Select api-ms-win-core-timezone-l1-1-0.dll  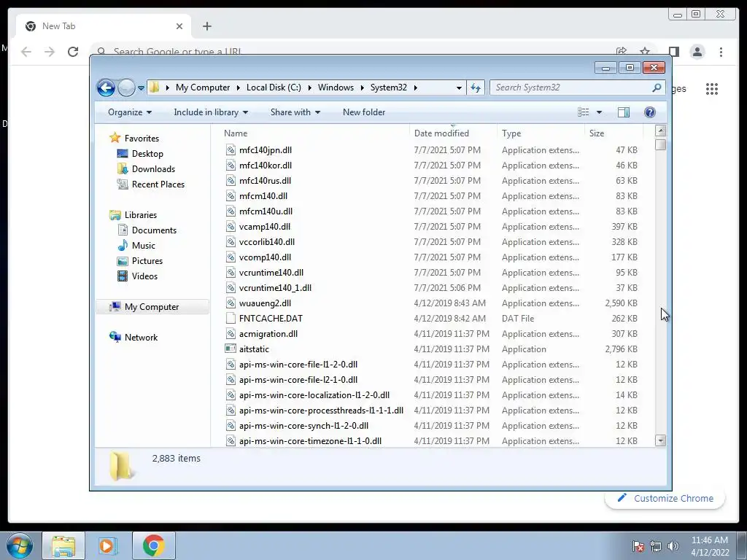pos(310,441)
